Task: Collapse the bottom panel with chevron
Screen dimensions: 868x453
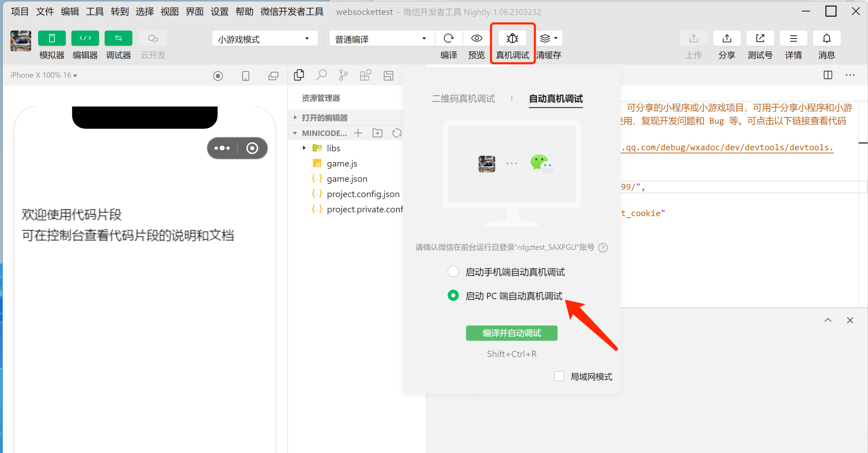Action: click(x=828, y=320)
